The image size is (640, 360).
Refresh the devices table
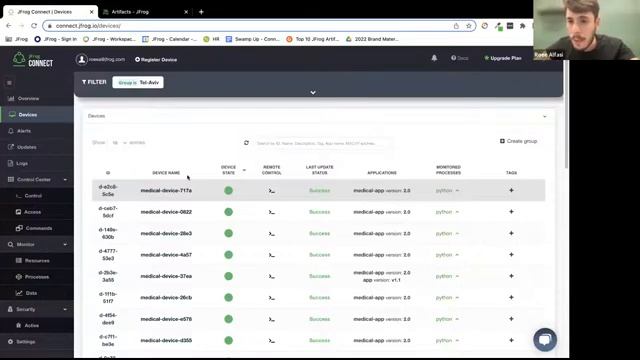[246, 143]
